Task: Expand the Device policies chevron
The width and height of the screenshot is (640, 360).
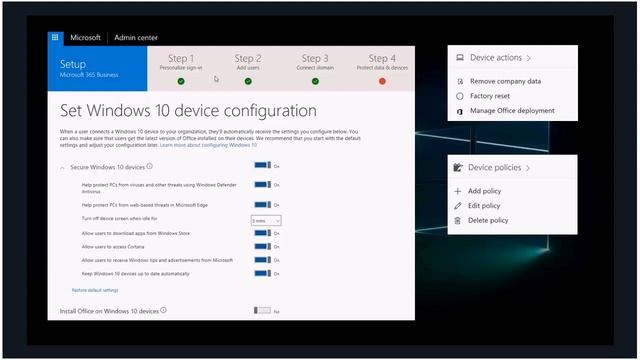Action: pyautogui.click(x=528, y=168)
